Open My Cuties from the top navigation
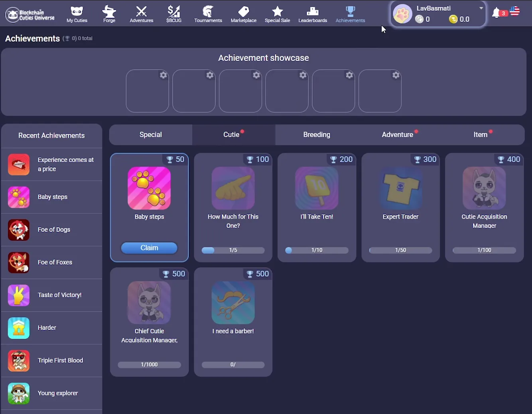This screenshot has height=414, width=532. tap(77, 14)
